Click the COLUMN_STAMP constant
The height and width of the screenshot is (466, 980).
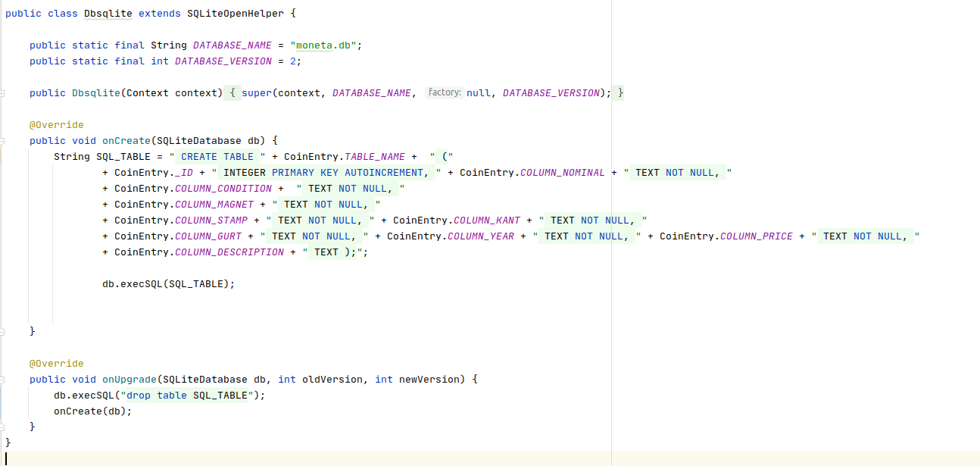click(211, 220)
